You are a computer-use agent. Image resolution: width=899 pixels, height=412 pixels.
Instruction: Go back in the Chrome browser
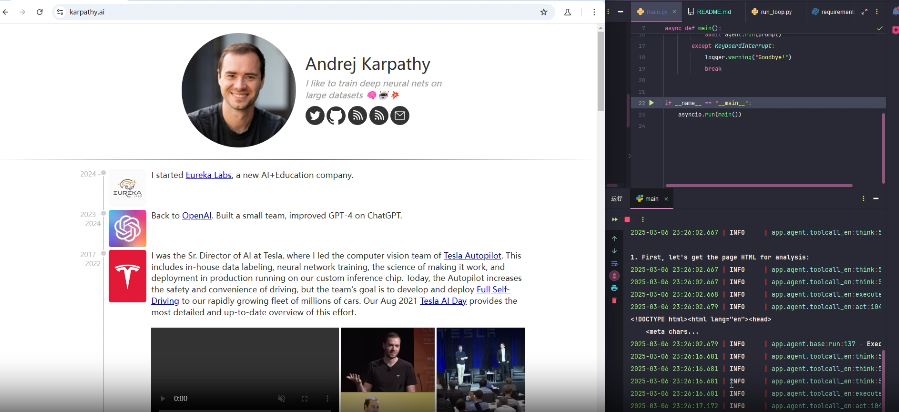tap(6, 12)
